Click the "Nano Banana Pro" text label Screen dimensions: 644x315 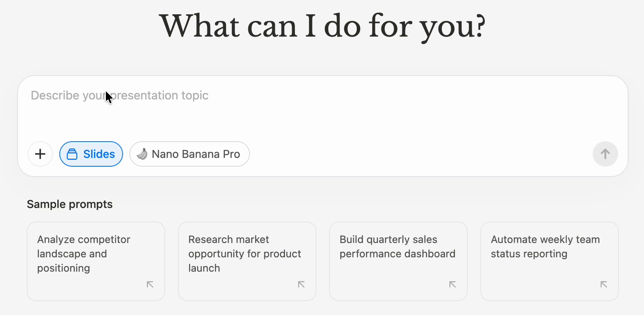(196, 154)
